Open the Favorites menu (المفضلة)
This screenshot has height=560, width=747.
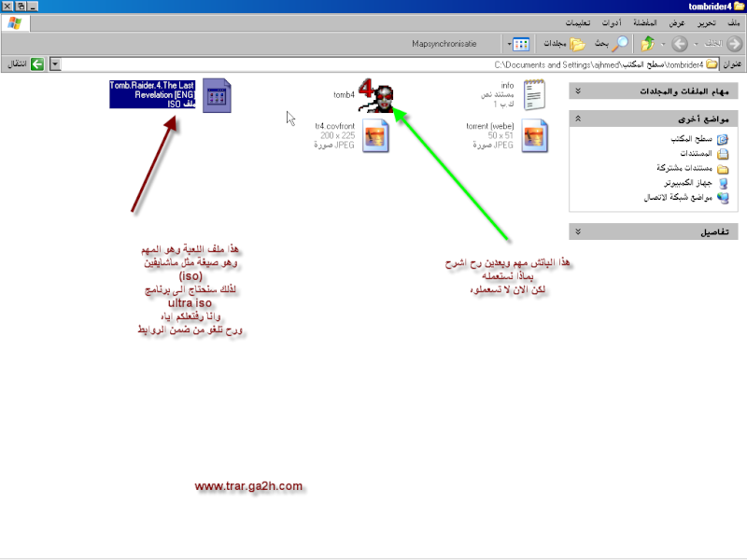(x=645, y=22)
